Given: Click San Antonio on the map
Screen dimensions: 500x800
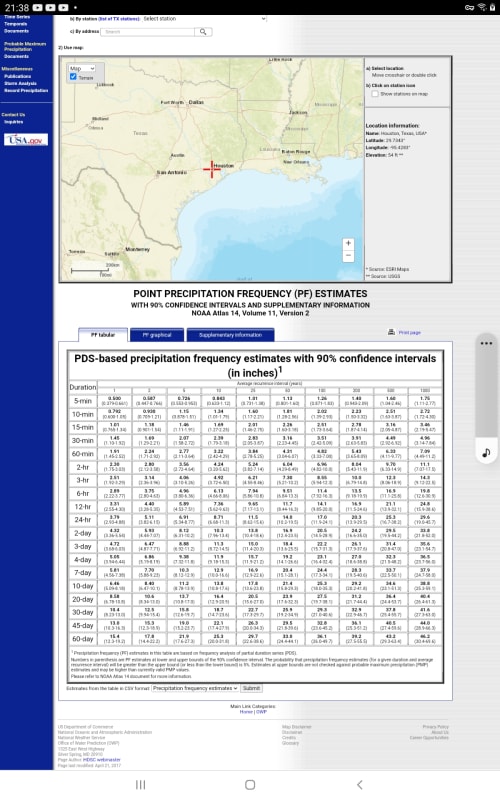Looking at the screenshot, I should (x=171, y=172).
